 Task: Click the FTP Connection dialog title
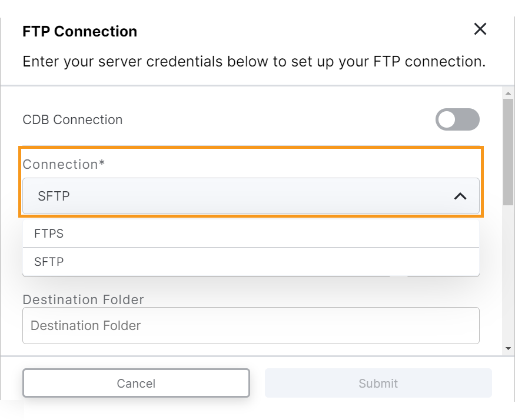pyautogui.click(x=79, y=32)
